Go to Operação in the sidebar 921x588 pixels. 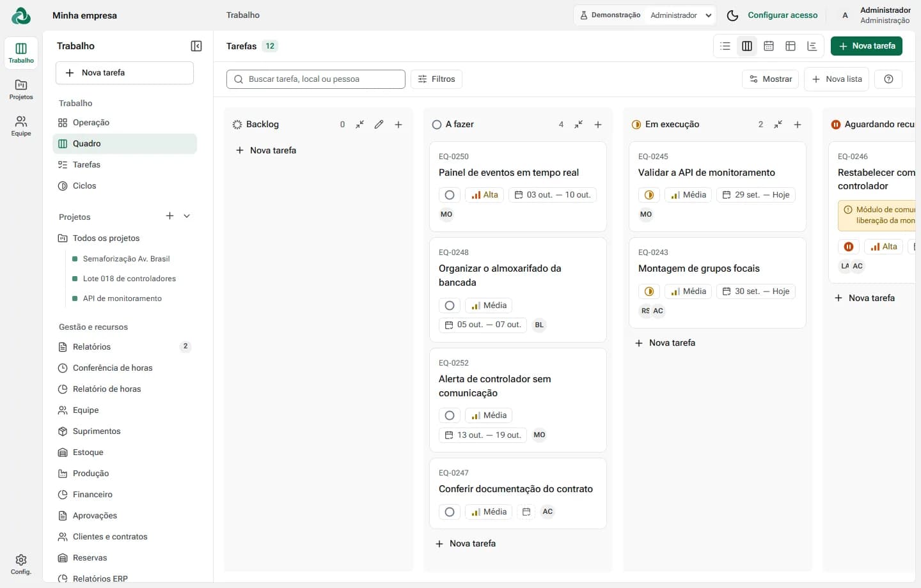pos(125,123)
